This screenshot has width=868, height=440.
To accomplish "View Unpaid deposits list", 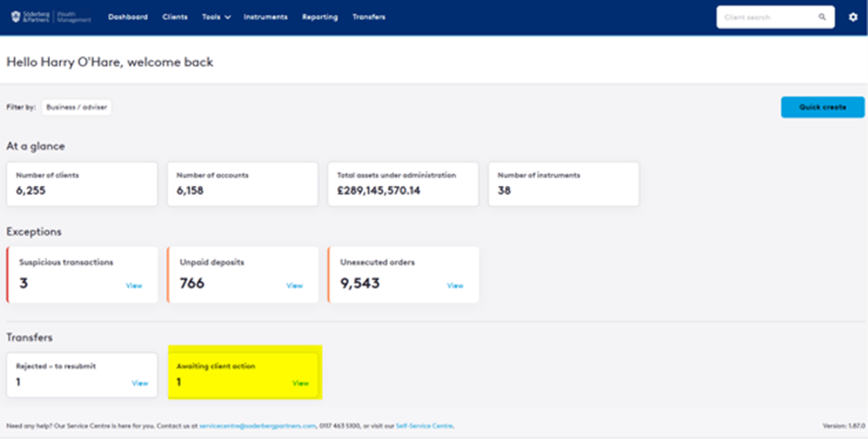I will point(295,286).
